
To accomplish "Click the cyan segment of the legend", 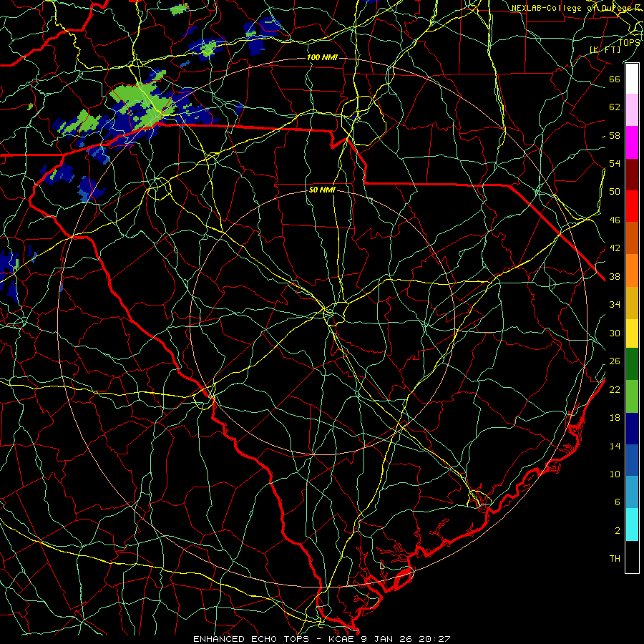I will 632,525.
